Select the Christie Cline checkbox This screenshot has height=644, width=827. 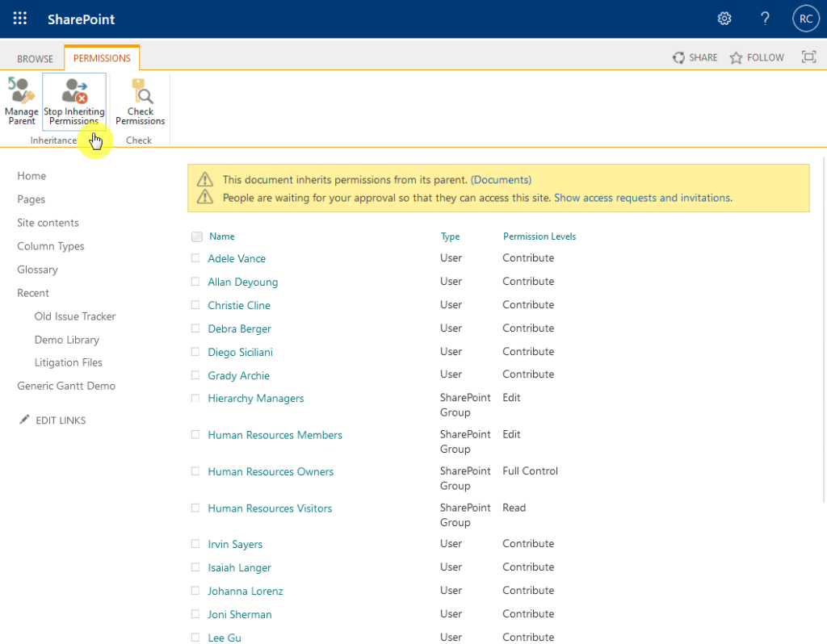coord(195,304)
